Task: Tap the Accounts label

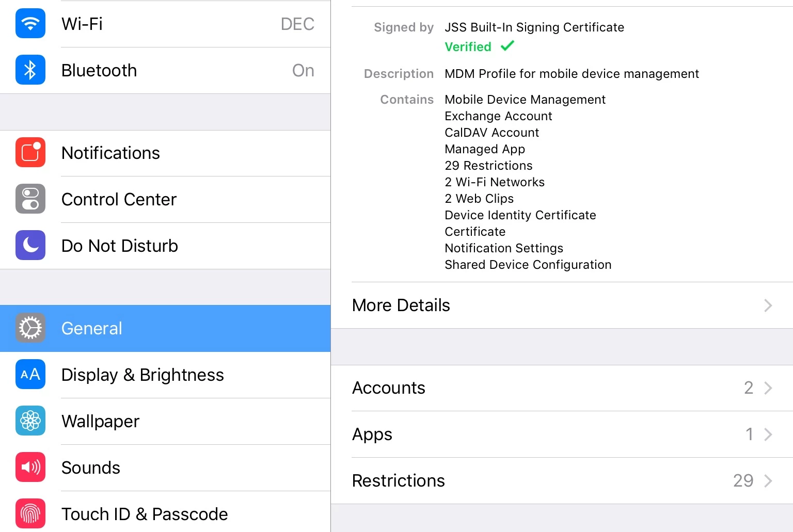Action: tap(389, 388)
